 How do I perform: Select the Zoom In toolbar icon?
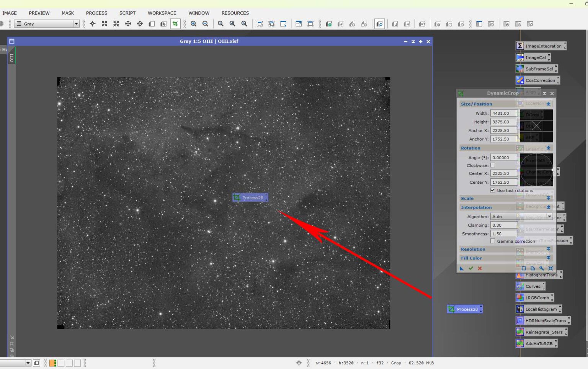coord(193,23)
